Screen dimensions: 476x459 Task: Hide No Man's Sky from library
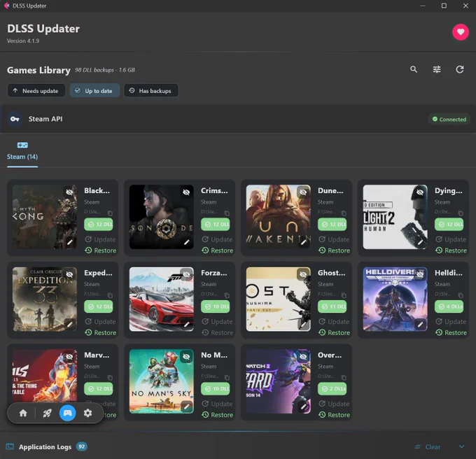(x=186, y=356)
